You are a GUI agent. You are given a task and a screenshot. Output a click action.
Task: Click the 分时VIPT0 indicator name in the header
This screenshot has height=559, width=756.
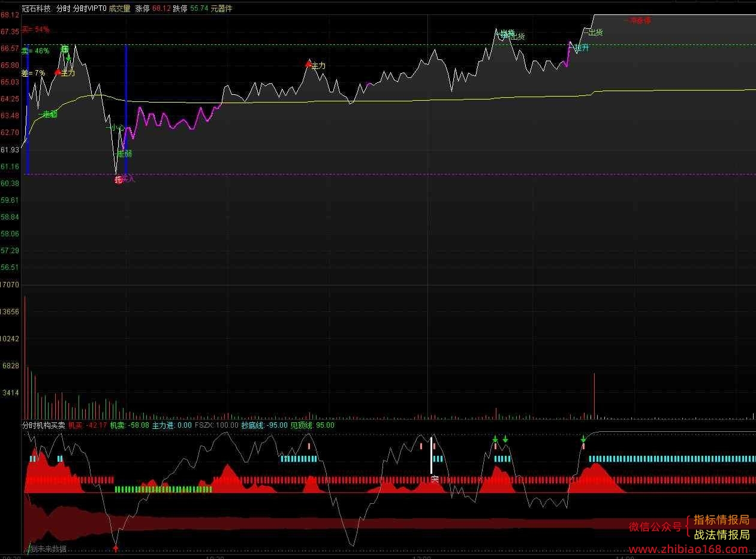pos(89,8)
